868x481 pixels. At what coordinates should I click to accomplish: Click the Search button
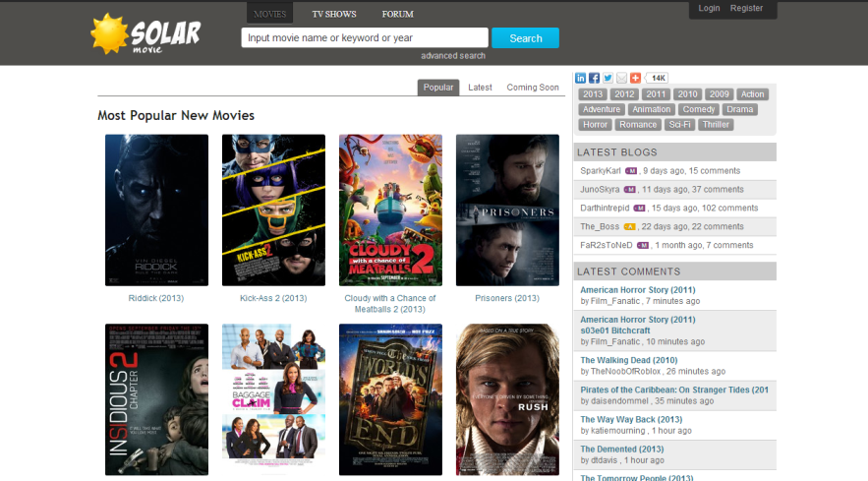525,38
